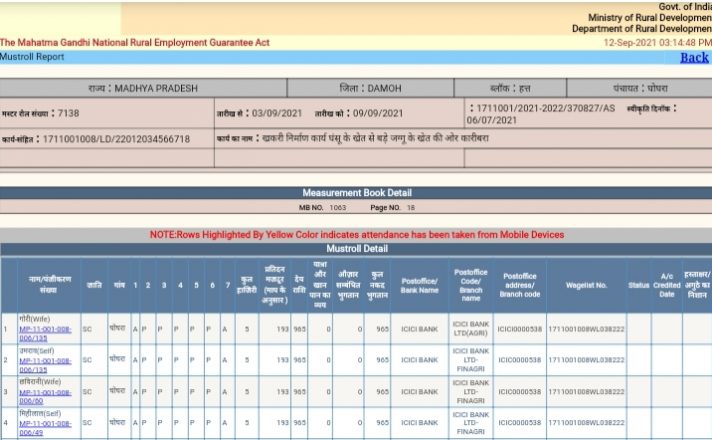Select sanction number 1711001/2021-2022/370827/AS

pyautogui.click(x=545, y=109)
